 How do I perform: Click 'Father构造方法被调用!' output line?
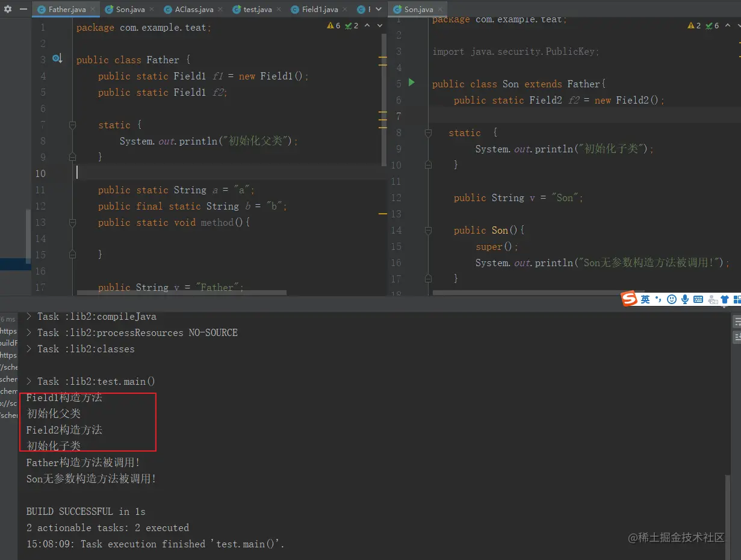[x=83, y=462]
